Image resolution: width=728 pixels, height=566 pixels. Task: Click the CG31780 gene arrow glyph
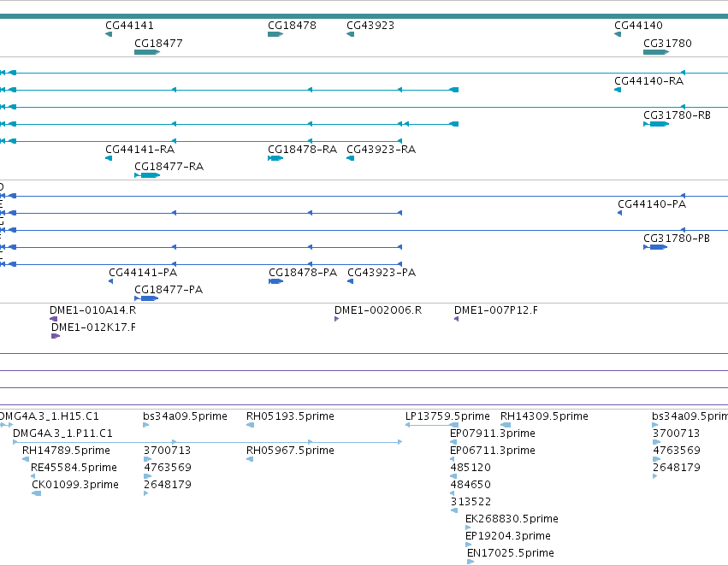pos(656,52)
